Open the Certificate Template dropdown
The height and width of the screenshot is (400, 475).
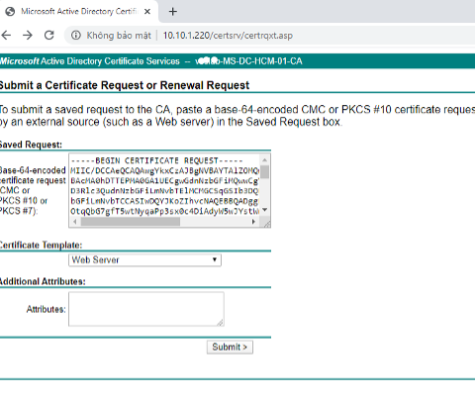(x=145, y=260)
